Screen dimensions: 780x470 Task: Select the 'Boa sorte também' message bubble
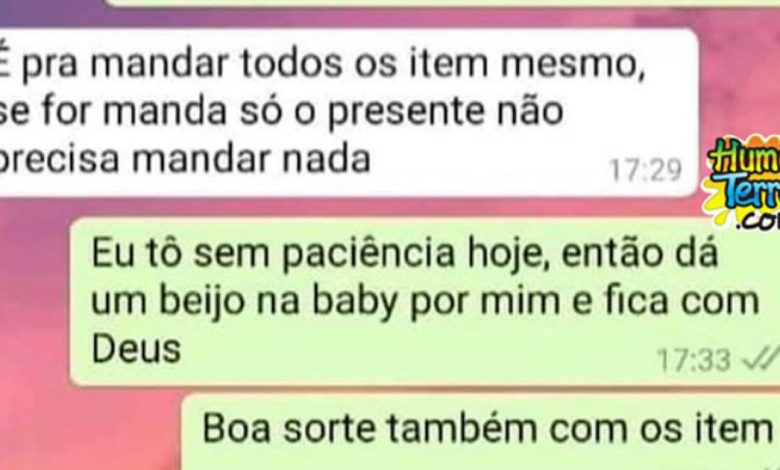click(481, 432)
